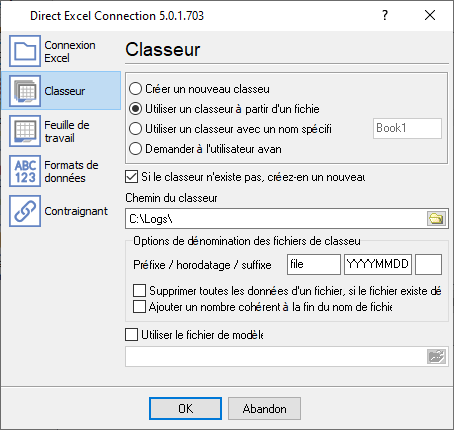Image resolution: width=454 pixels, height=430 pixels.
Task: Cancel with the Abandon button
Action: [x=264, y=408]
